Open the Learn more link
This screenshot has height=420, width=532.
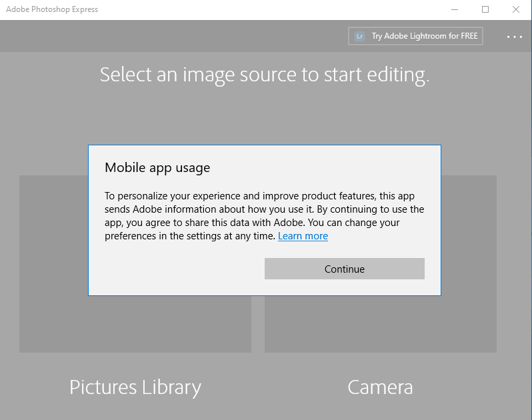pyautogui.click(x=303, y=236)
